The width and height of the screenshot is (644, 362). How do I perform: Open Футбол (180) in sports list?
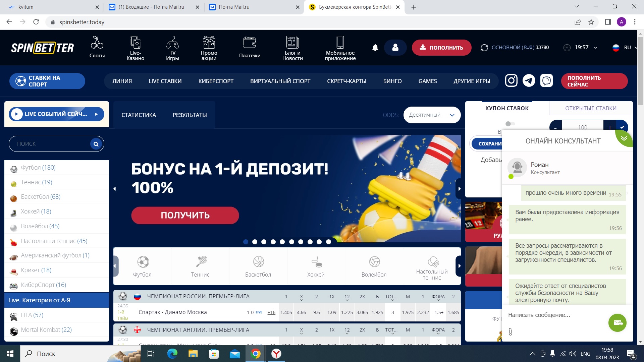(x=57, y=168)
